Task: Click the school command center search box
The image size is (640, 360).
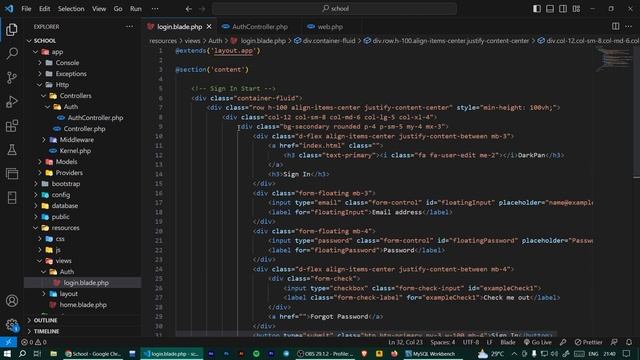Action: 334,9
